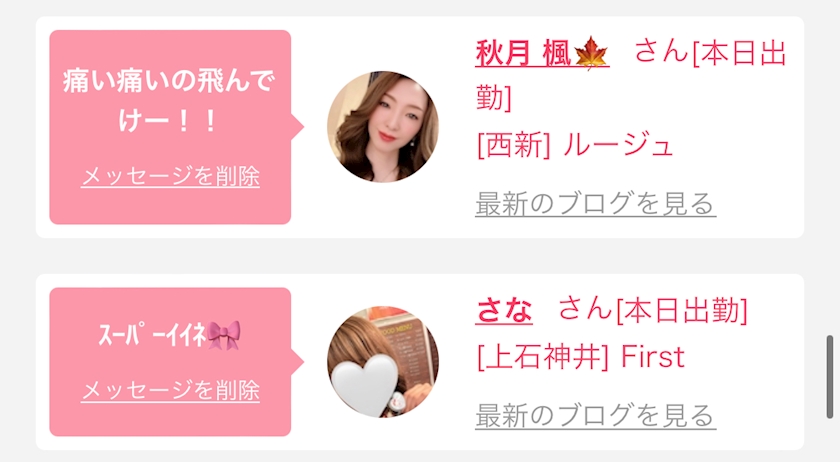
Task: Open the [西新] ルージュ shop link
Action: tap(574, 145)
